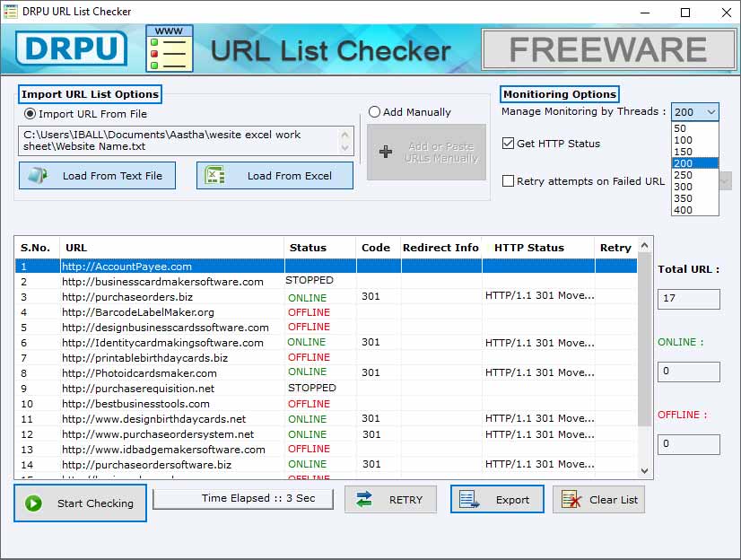
Task: Select row http://bestbusinesstools.com
Action: click(326, 404)
